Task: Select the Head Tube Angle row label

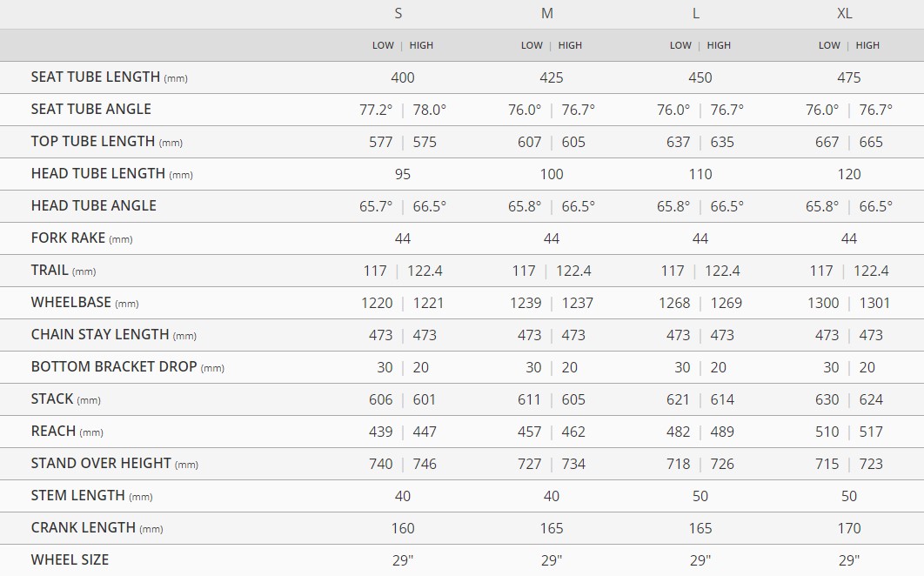Action: pyautogui.click(x=94, y=206)
